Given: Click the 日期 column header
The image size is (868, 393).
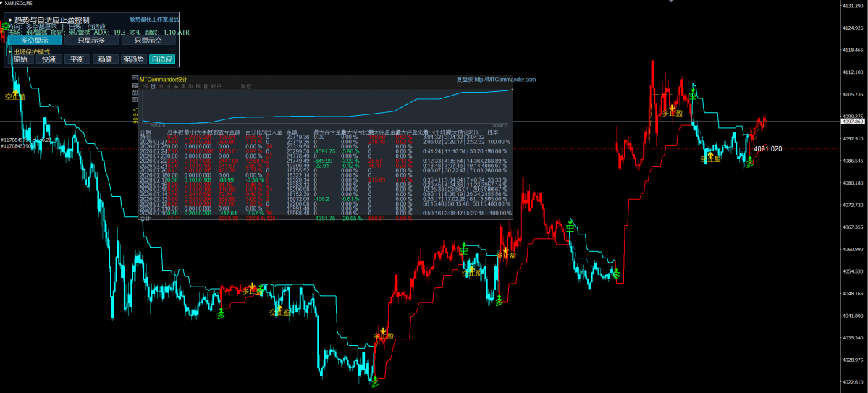Looking at the screenshot, I should coord(146,132).
